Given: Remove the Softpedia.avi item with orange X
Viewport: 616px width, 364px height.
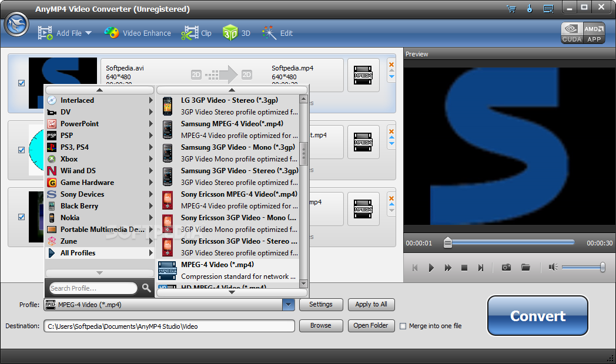Looking at the screenshot, I should pos(391,65).
